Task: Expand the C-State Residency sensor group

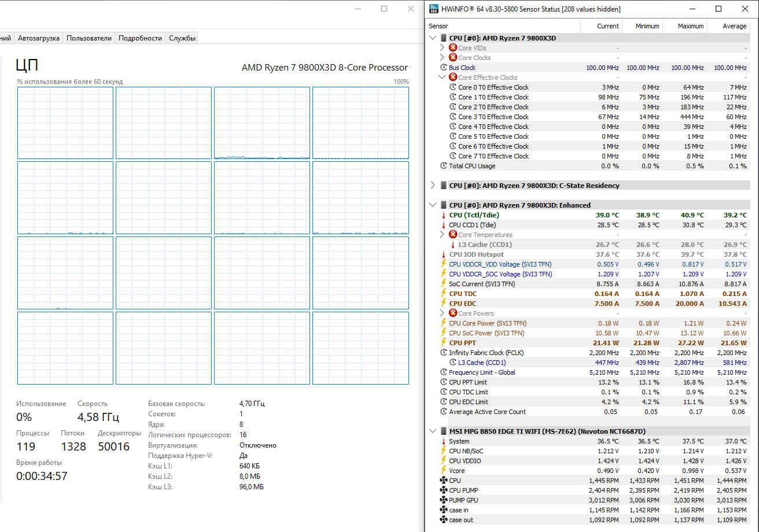Action: coord(433,186)
